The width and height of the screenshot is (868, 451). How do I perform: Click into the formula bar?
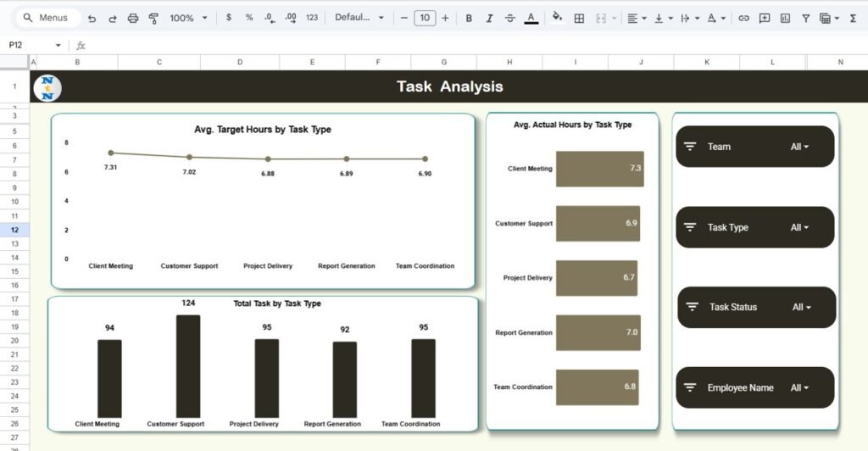(476, 46)
